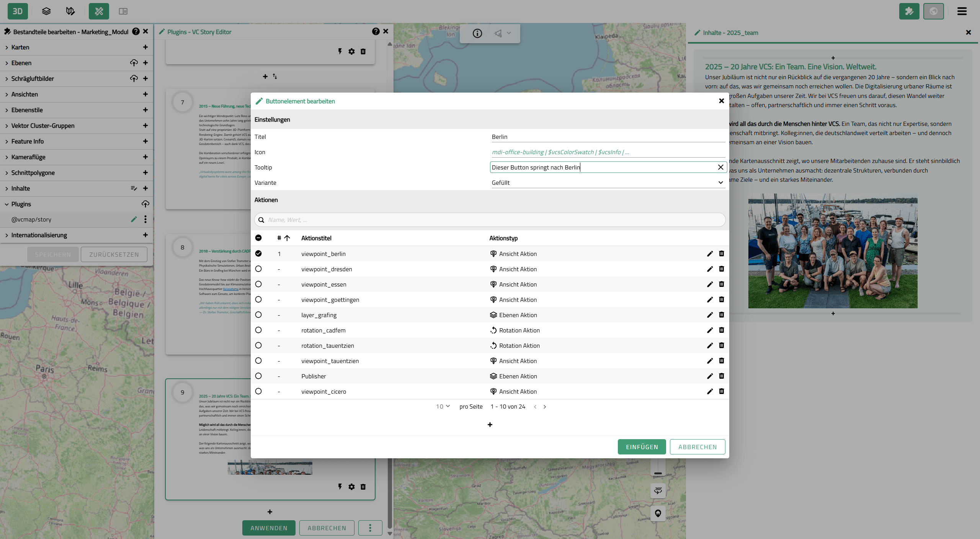Screen dimensions: 980x539
Task: Open the rows per page dropdown showing 10
Action: tap(443, 407)
